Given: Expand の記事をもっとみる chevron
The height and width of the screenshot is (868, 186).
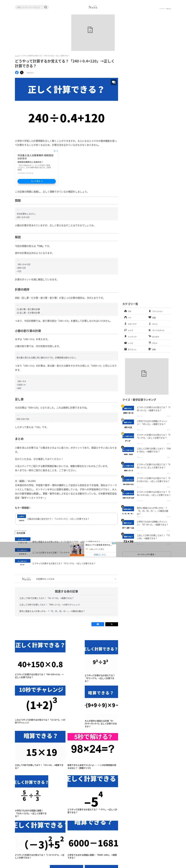Looking at the screenshot, I should coord(115,579).
